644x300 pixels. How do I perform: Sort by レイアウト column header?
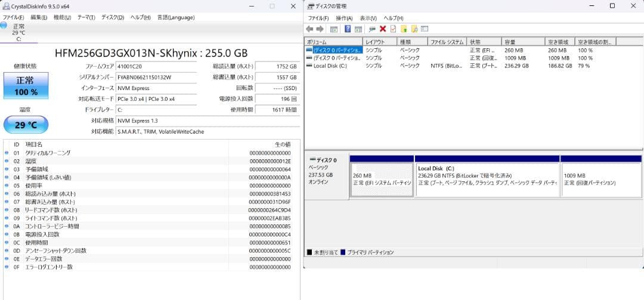[380, 42]
